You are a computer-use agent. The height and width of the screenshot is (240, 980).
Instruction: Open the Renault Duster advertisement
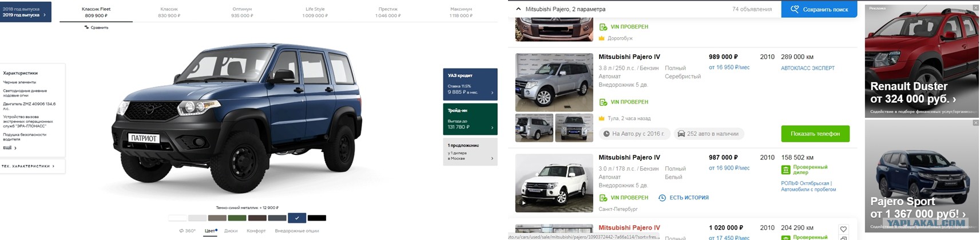922,61
